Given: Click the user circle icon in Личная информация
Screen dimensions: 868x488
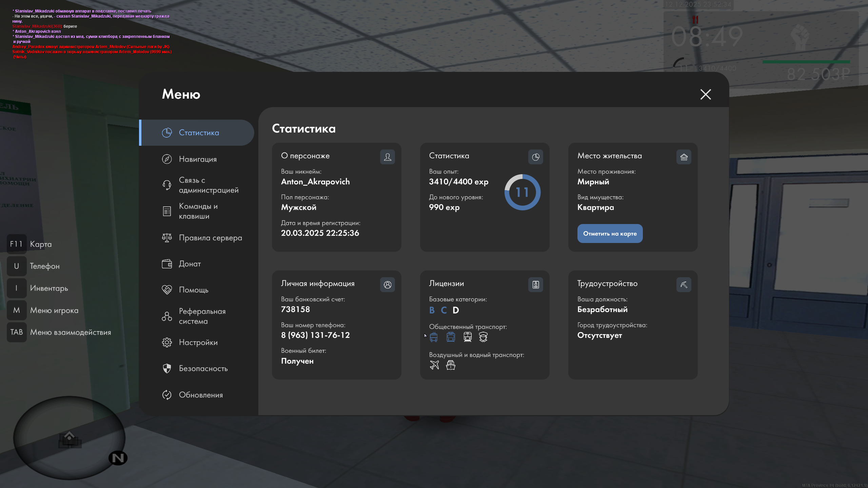Looking at the screenshot, I should pos(387,285).
